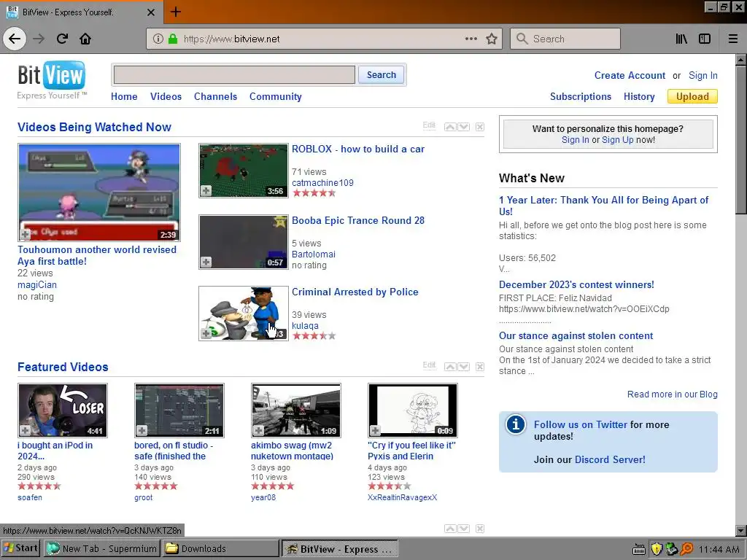
Task: Close the BitView browser tab
Action: coord(151,12)
